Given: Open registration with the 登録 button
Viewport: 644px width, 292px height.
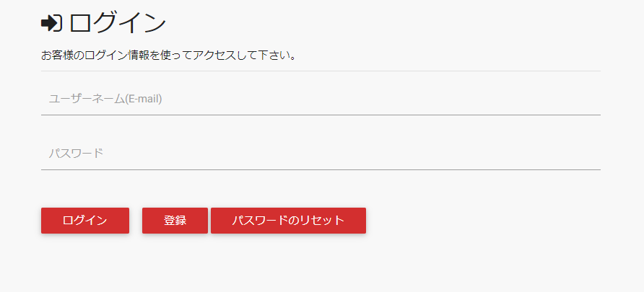Looking at the screenshot, I should point(175,221).
